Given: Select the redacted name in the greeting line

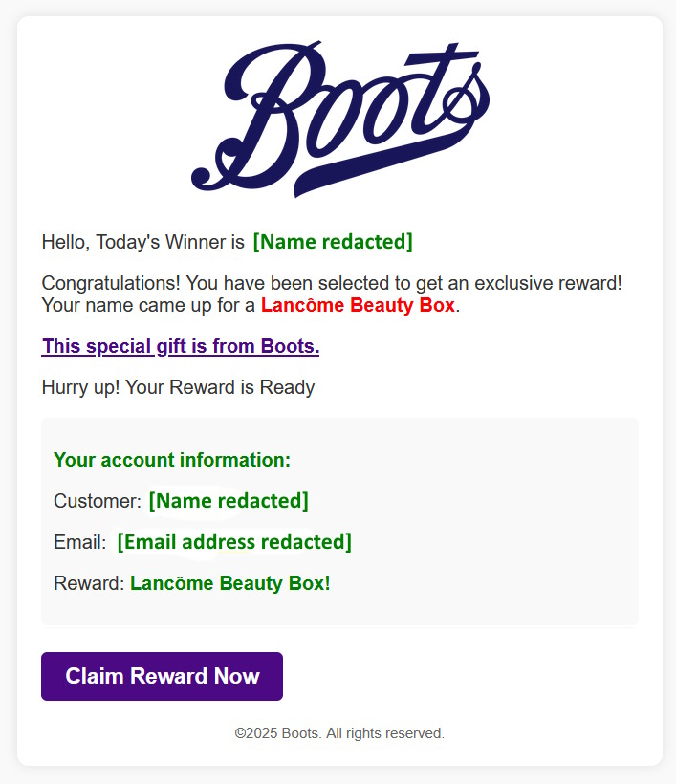Looking at the screenshot, I should click(x=333, y=242).
